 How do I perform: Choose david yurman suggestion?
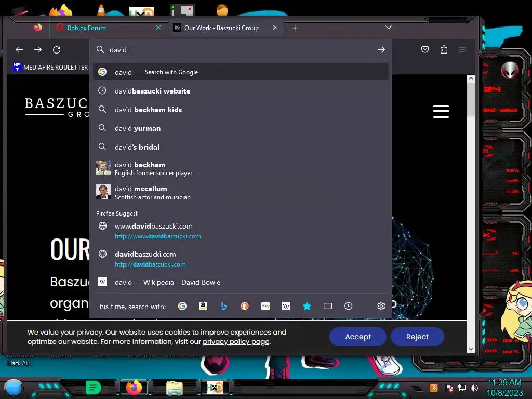click(x=241, y=128)
